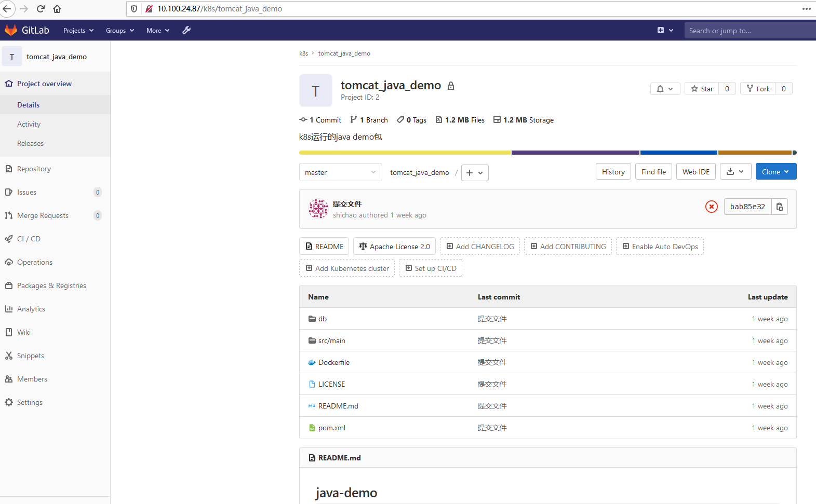816x504 pixels.
Task: Star the tomcat_java_demo project
Action: coord(702,89)
